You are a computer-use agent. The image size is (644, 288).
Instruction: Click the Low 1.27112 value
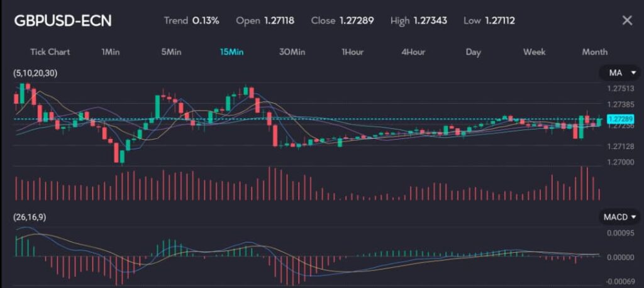pos(499,20)
